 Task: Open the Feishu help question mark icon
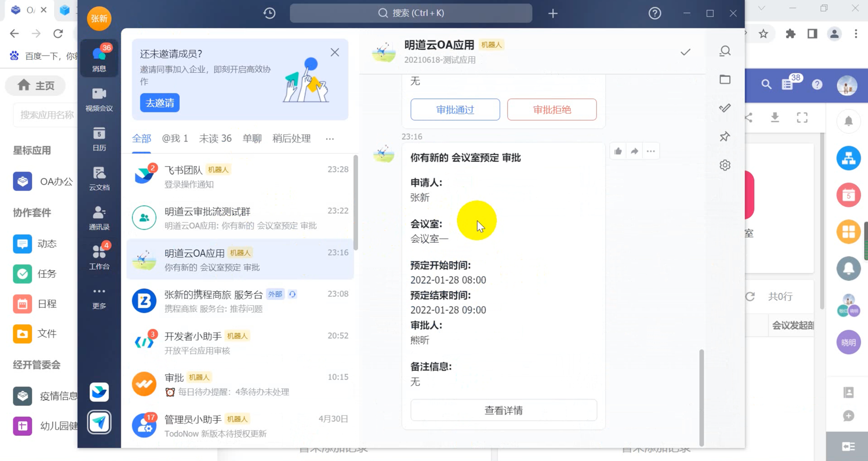[x=655, y=13]
